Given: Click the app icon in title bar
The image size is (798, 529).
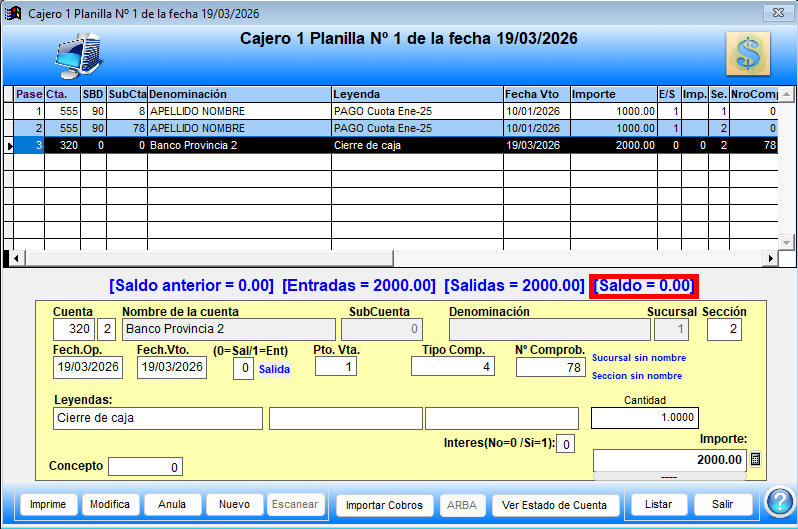Looking at the screenshot, I should tap(14, 13).
